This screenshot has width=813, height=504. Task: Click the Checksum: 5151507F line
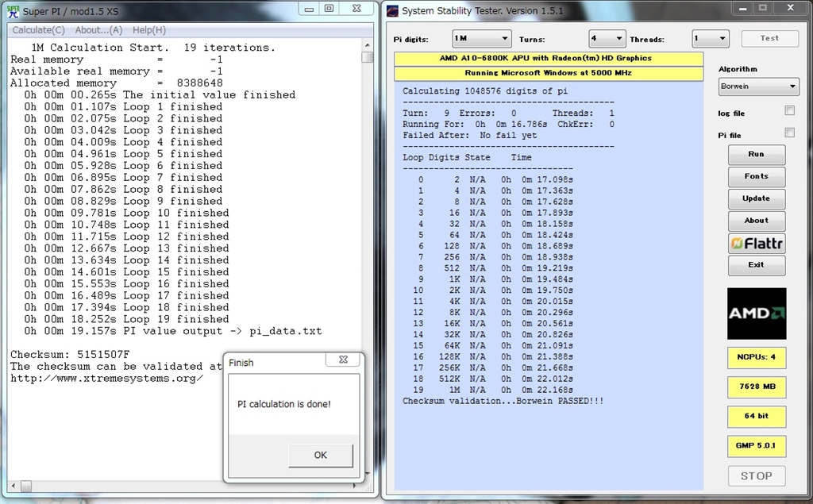70,355
